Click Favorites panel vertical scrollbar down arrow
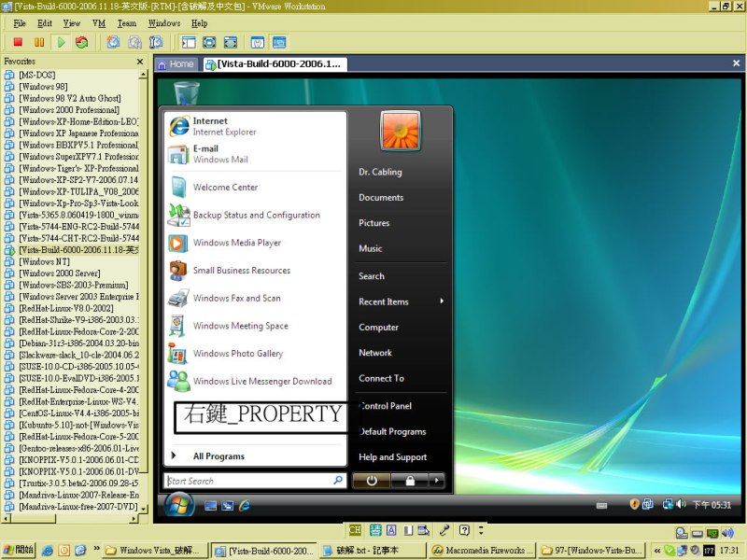 [x=143, y=509]
